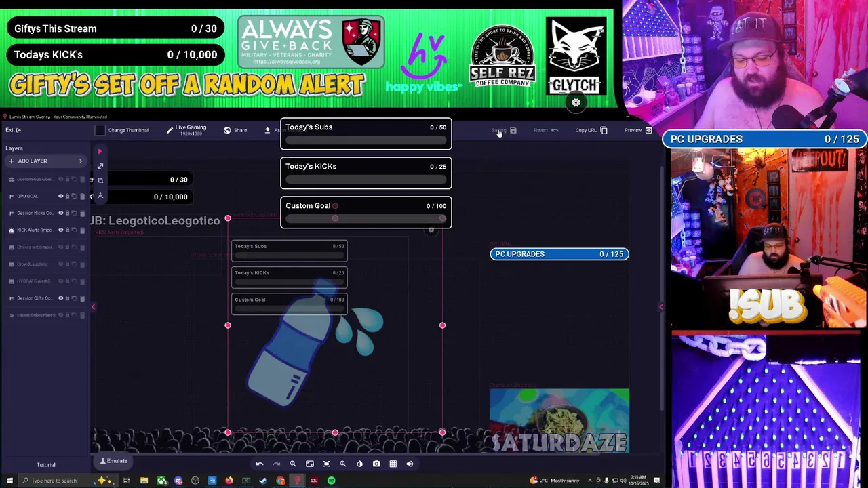
Task: Select the KICK Alerts layer row
Action: pos(45,230)
